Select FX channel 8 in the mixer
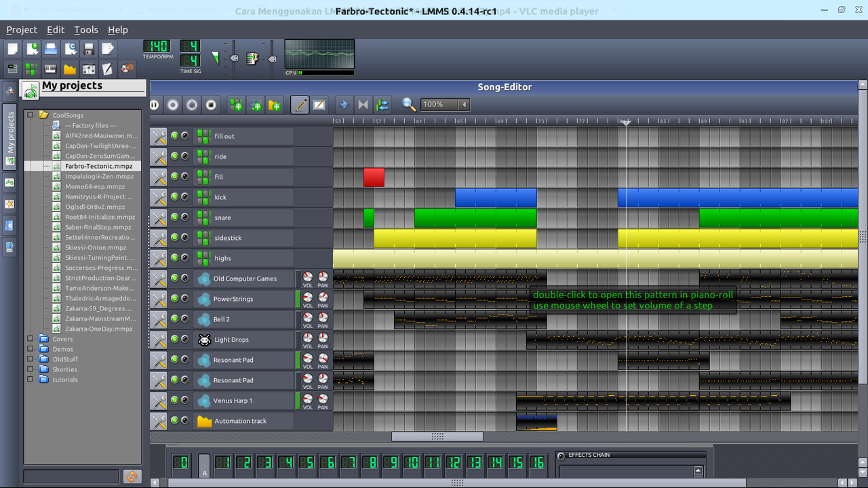This screenshot has width=868, height=488. point(369,462)
